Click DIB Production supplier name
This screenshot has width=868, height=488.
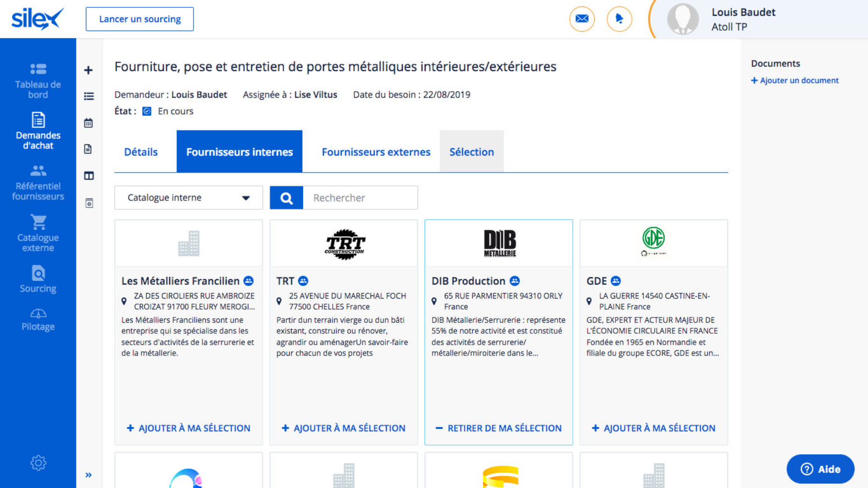tap(468, 281)
